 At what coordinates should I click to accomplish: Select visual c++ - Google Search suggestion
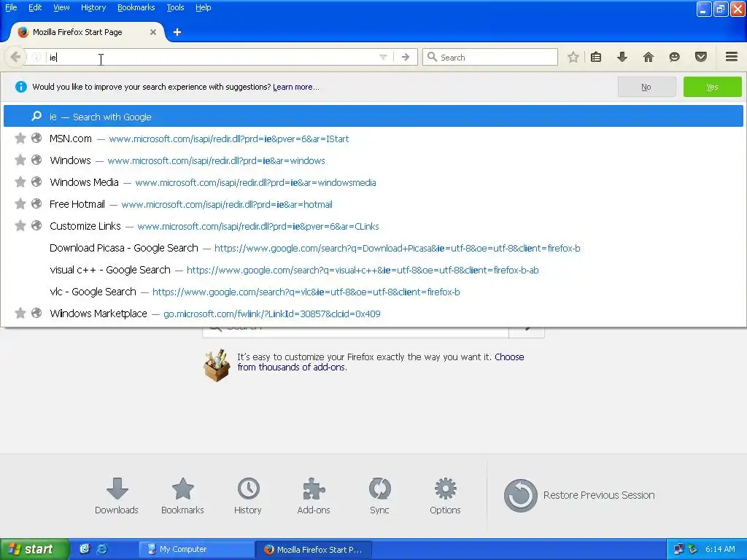373,270
